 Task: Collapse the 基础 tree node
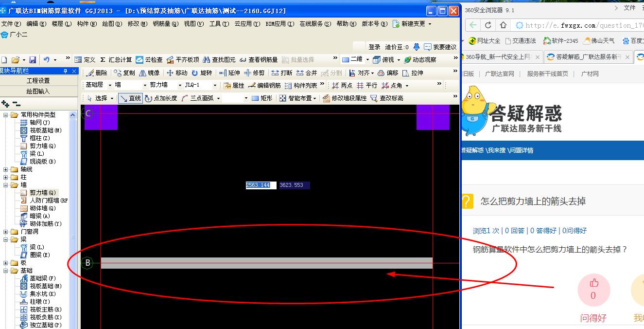[6, 271]
